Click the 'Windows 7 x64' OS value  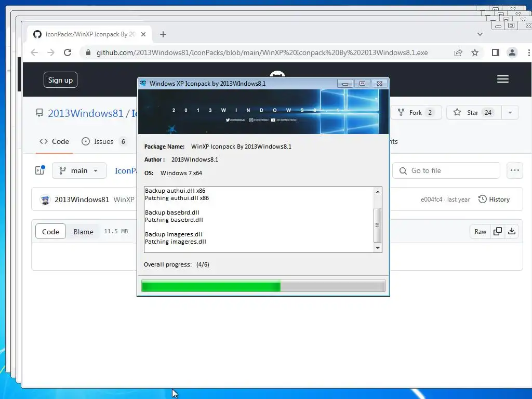181,173
